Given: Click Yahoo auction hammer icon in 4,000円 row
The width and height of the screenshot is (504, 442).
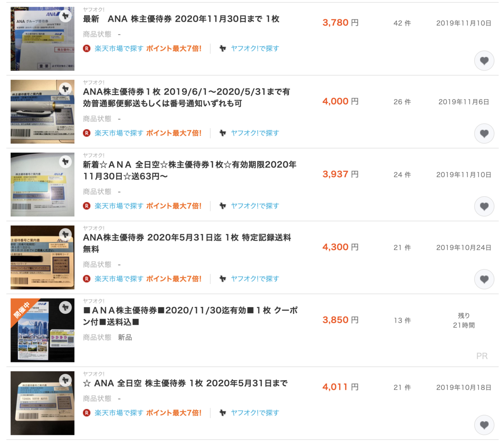Looking at the screenshot, I should [223, 133].
